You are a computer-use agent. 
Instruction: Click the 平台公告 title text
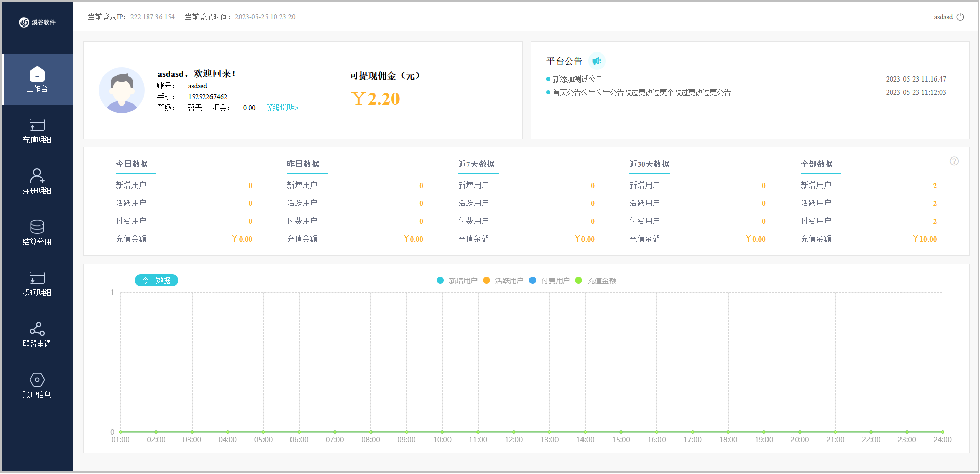point(565,61)
